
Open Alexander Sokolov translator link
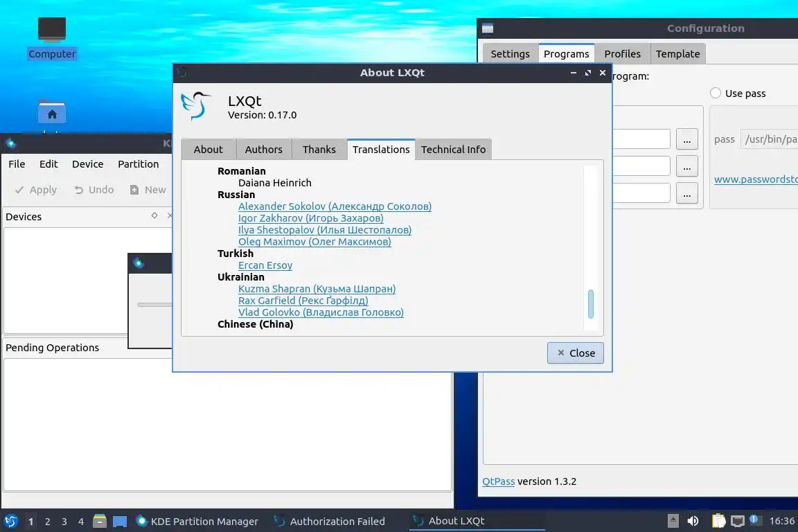335,206
